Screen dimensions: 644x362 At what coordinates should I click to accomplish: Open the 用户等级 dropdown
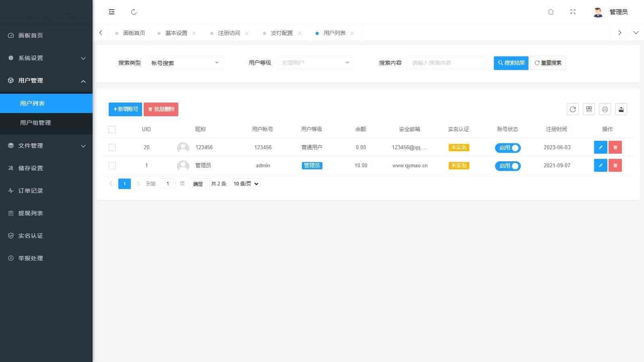[315, 63]
